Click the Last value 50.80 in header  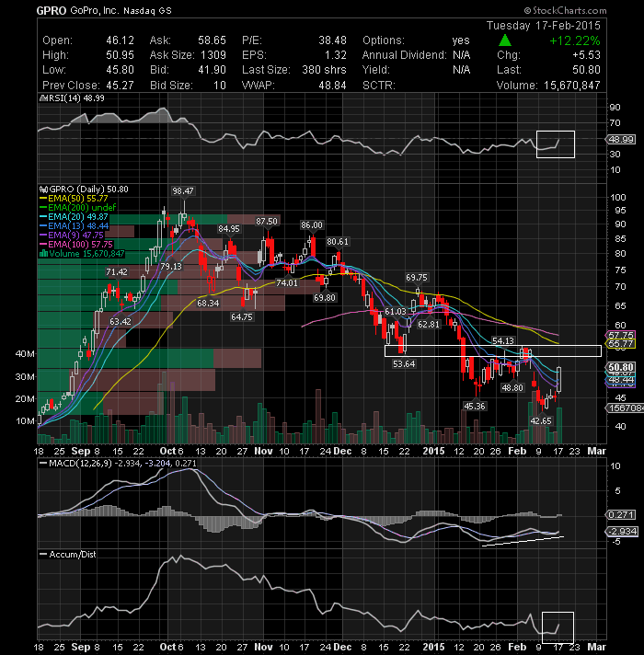pos(586,70)
